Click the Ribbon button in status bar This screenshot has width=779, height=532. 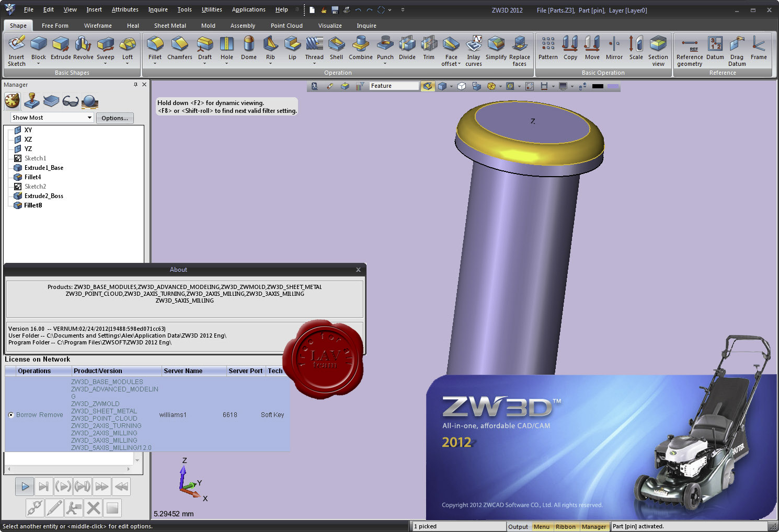(566, 526)
